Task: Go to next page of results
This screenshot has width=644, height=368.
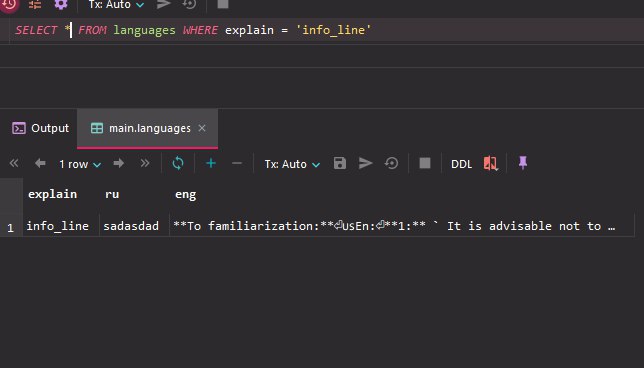Action: pyautogui.click(x=119, y=163)
